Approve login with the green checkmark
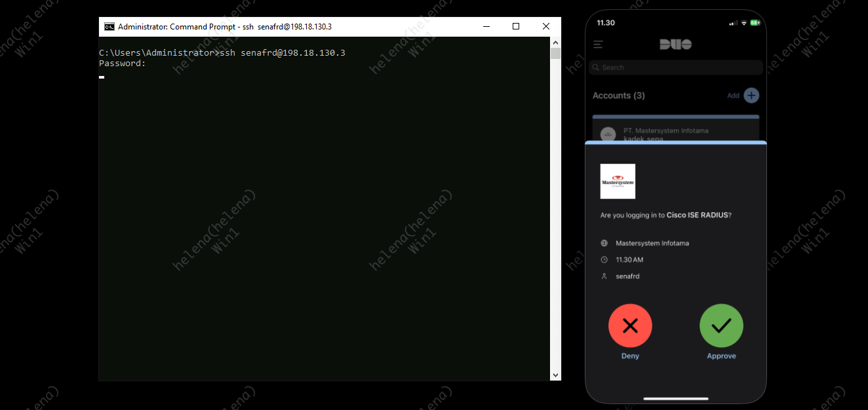 tap(721, 326)
